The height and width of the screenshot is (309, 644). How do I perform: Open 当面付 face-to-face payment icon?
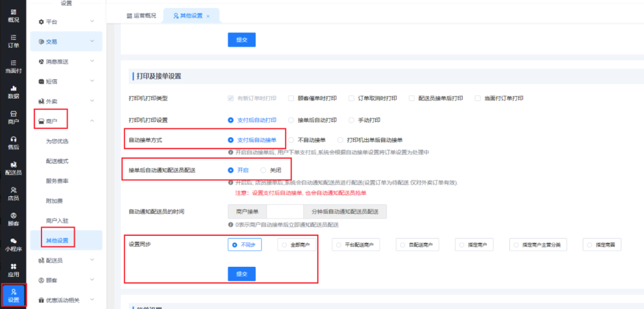click(x=13, y=66)
